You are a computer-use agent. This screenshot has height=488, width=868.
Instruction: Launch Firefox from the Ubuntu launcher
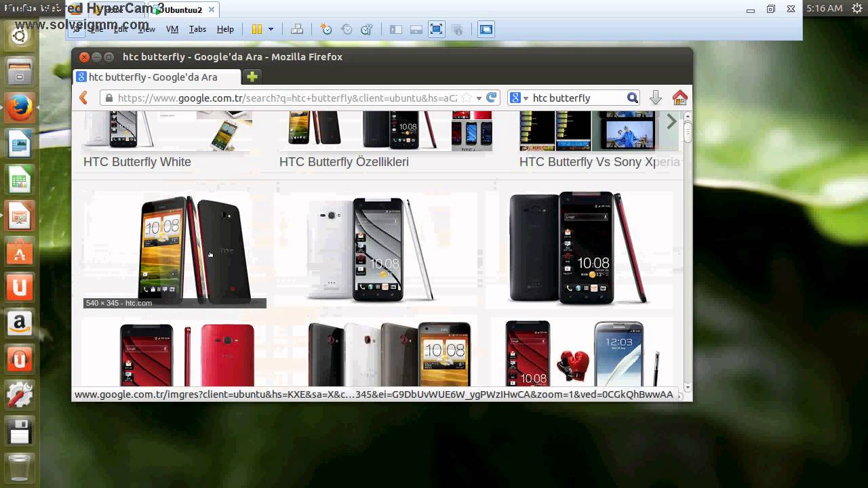[20, 108]
